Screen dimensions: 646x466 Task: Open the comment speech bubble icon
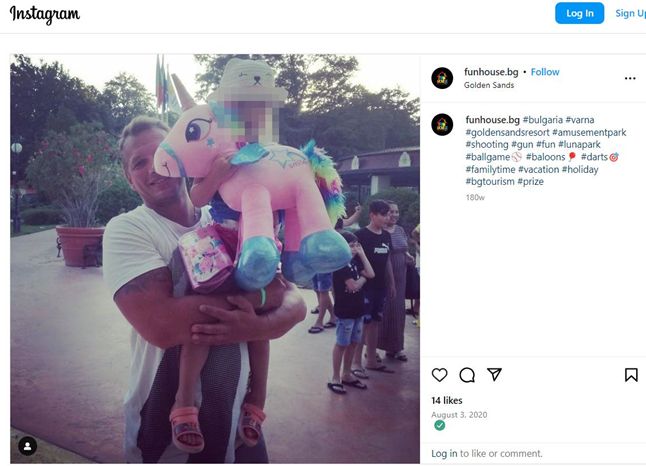tap(467, 375)
